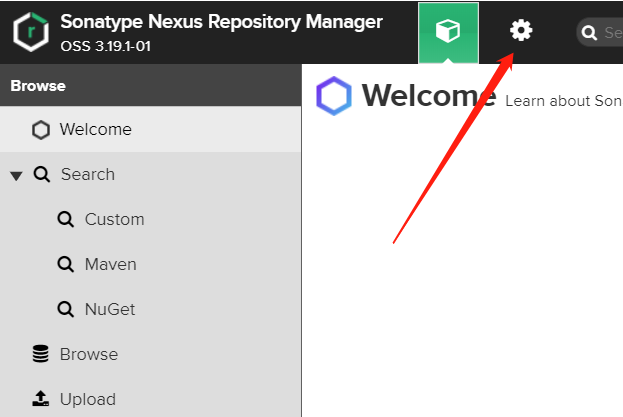This screenshot has height=417, width=623.
Task: Select Welcome in the Browse sidebar
Action: pos(150,129)
